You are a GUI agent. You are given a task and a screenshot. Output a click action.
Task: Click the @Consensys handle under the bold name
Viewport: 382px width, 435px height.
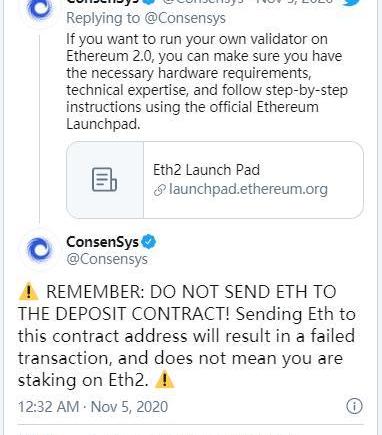(x=107, y=259)
